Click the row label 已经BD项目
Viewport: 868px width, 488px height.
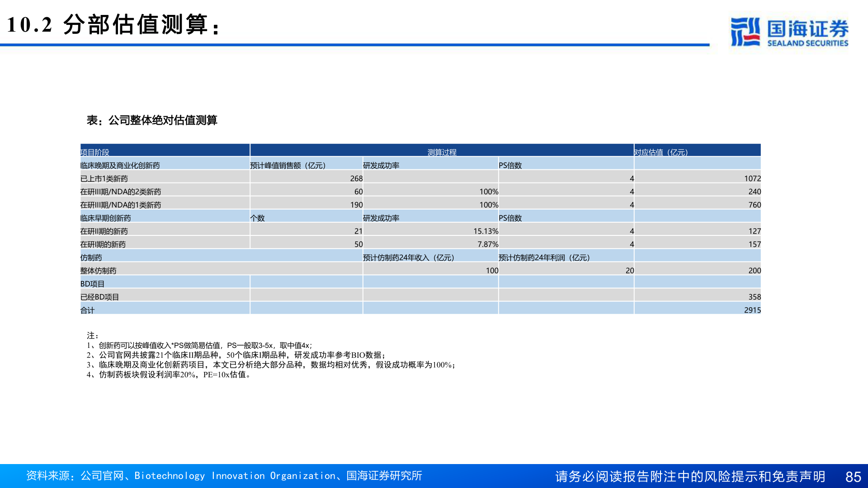[99, 296]
